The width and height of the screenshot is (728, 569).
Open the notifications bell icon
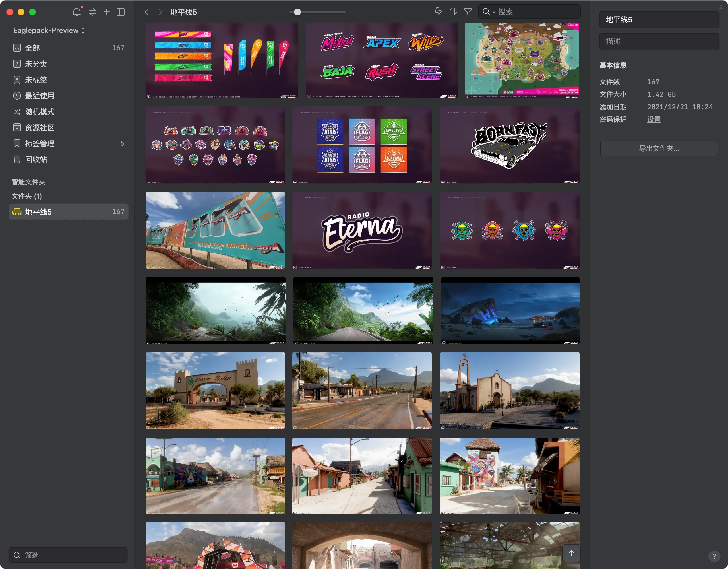(x=77, y=12)
